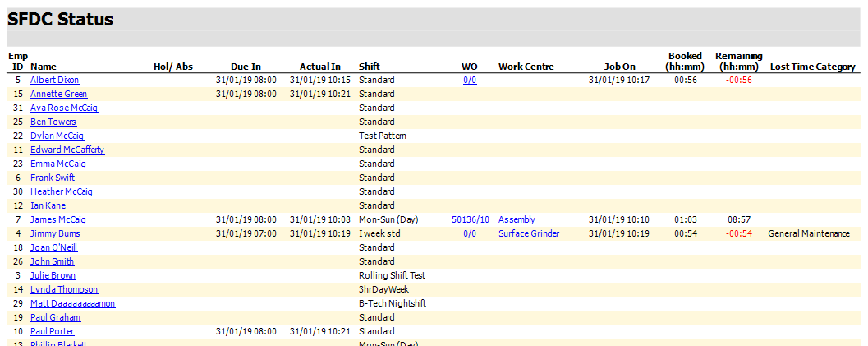The width and height of the screenshot is (868, 346).
Task: Select the 08:57 remaining time value
Action: tap(739, 219)
